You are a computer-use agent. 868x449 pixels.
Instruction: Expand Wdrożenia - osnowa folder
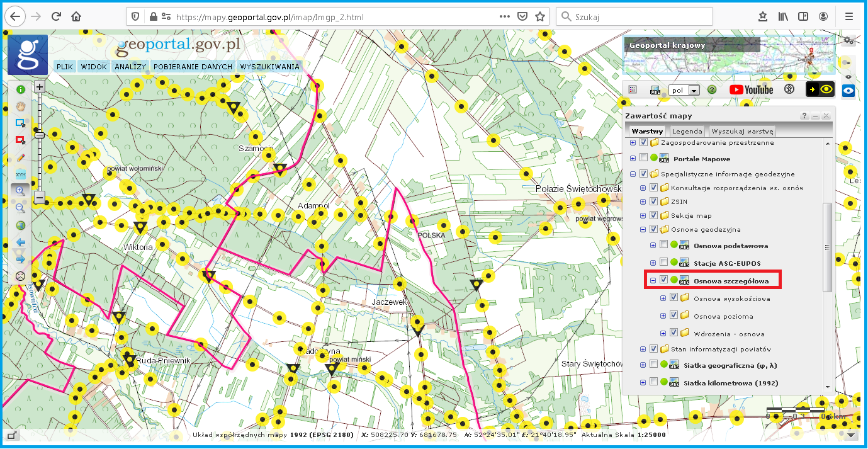pos(663,333)
